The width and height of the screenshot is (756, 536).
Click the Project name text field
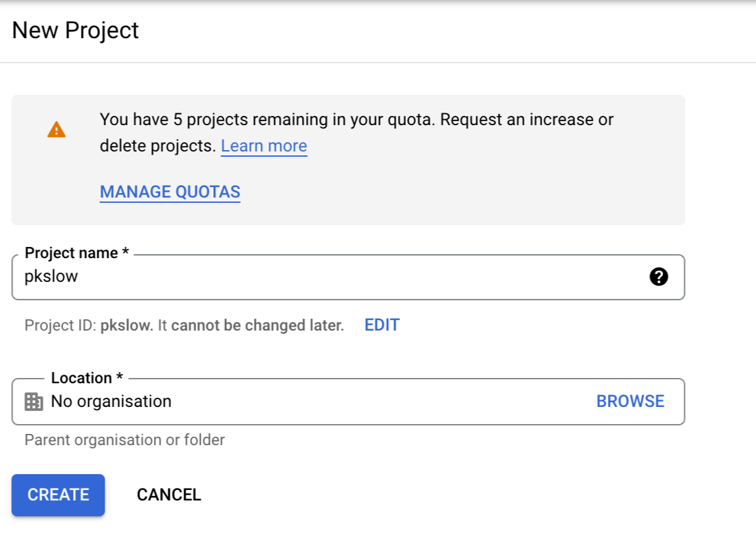click(329, 277)
